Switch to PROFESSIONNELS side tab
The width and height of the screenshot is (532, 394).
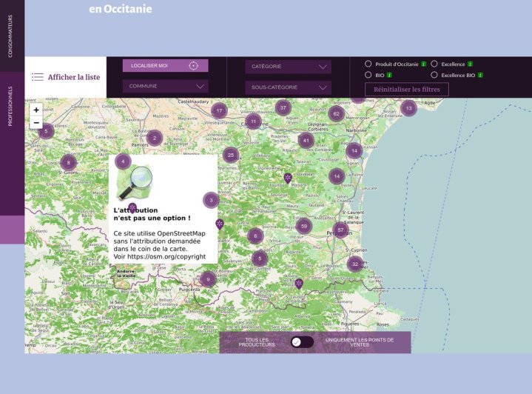coord(10,107)
